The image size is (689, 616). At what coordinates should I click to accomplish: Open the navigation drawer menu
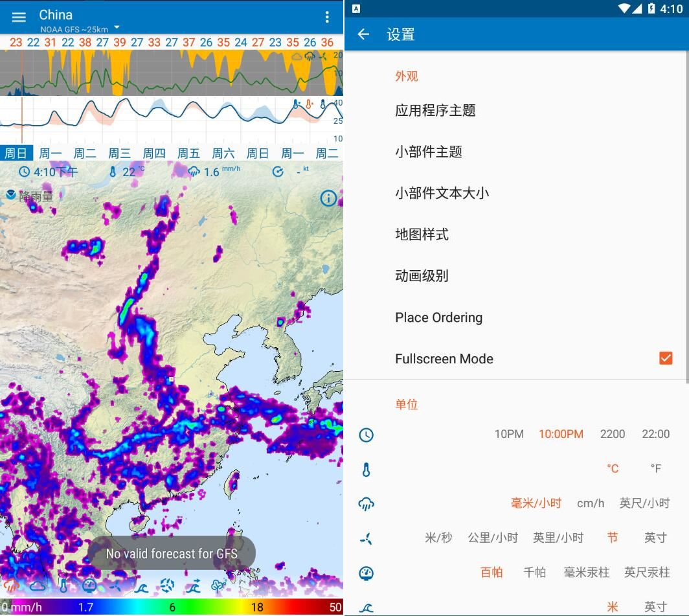18,16
